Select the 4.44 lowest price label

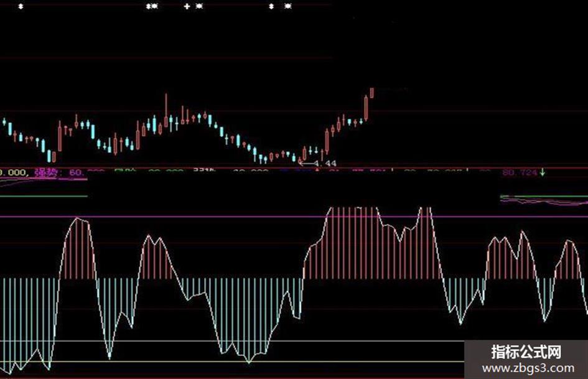(325, 164)
